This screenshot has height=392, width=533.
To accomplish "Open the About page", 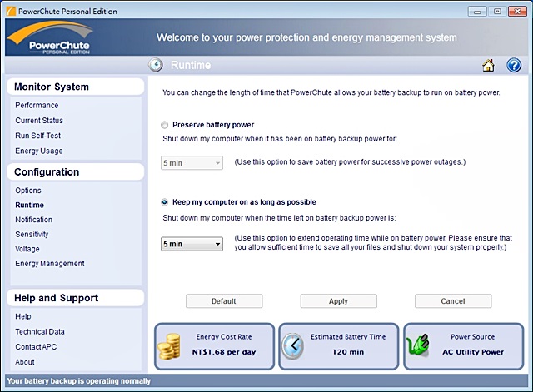I will 25,362.
